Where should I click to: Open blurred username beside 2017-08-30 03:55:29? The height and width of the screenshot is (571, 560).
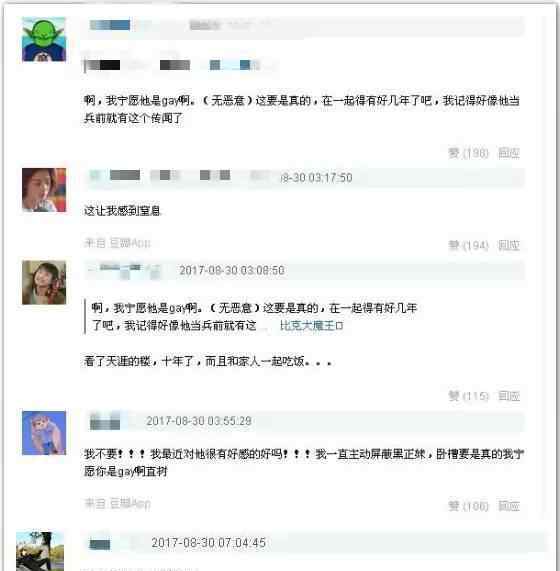click(x=106, y=422)
